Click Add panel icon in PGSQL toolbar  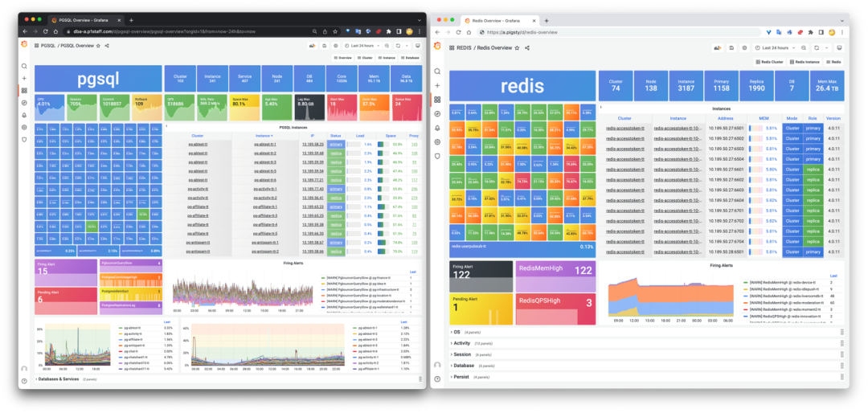tap(312, 45)
